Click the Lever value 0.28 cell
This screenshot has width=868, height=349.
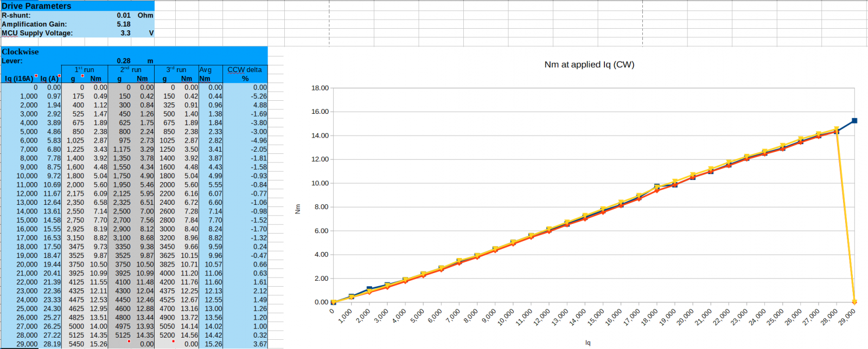point(124,61)
